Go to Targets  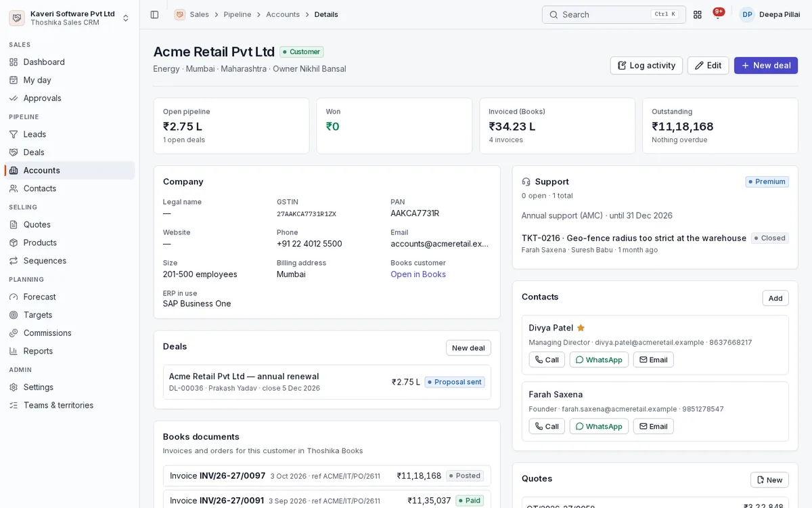coord(70,315)
